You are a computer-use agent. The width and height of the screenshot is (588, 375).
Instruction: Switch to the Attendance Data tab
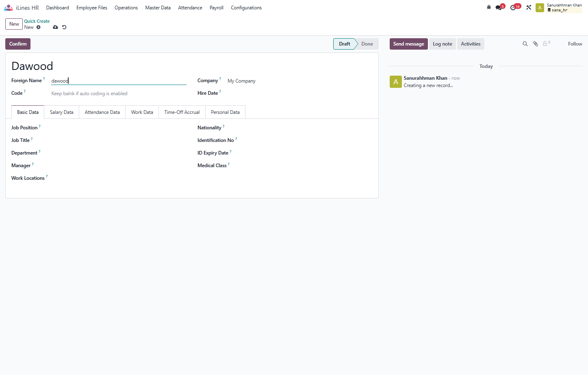click(x=102, y=112)
